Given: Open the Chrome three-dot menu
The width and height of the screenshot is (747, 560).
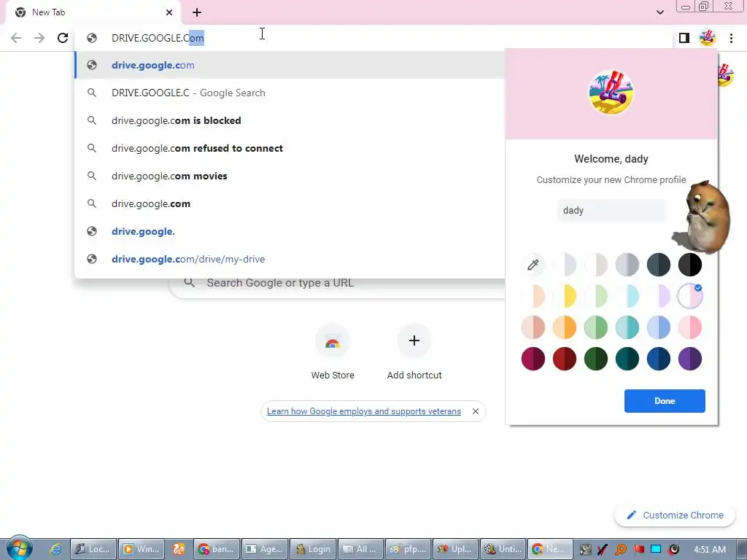Looking at the screenshot, I should pyautogui.click(x=731, y=38).
